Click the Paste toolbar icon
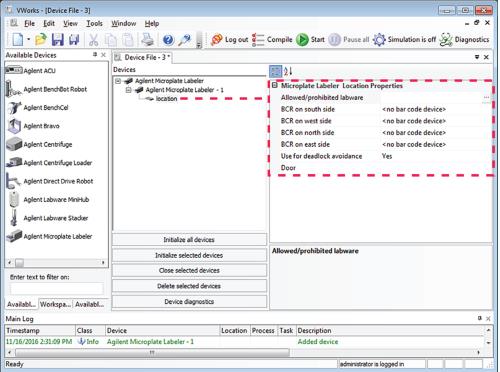 [x=128, y=40]
